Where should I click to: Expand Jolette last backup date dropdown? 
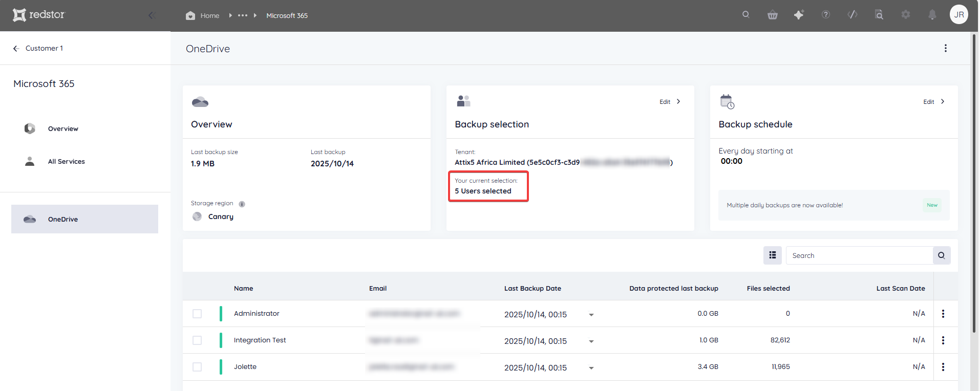click(x=591, y=368)
